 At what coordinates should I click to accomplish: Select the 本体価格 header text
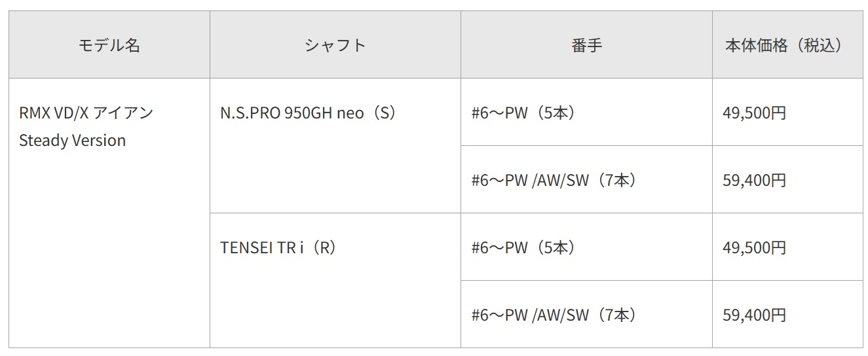pyautogui.click(x=756, y=45)
